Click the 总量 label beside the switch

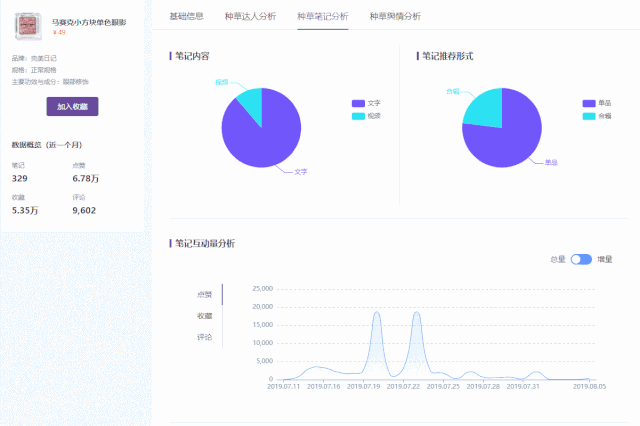558,260
